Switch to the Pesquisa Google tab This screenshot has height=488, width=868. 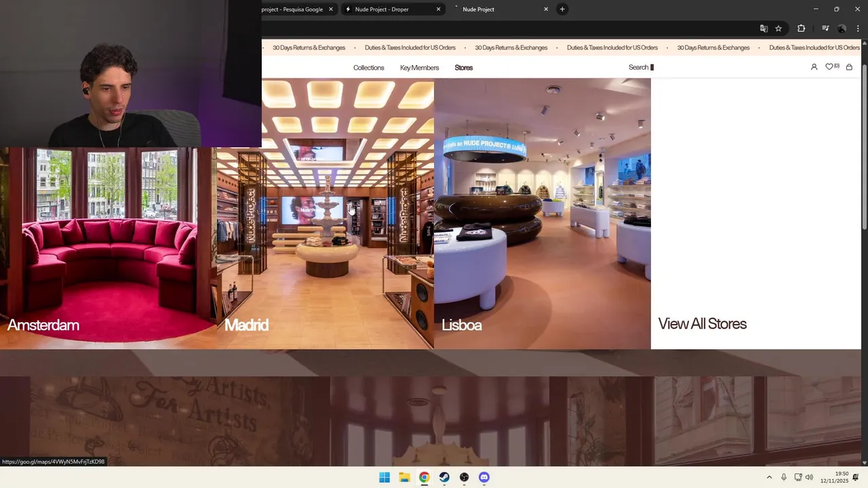point(294,9)
